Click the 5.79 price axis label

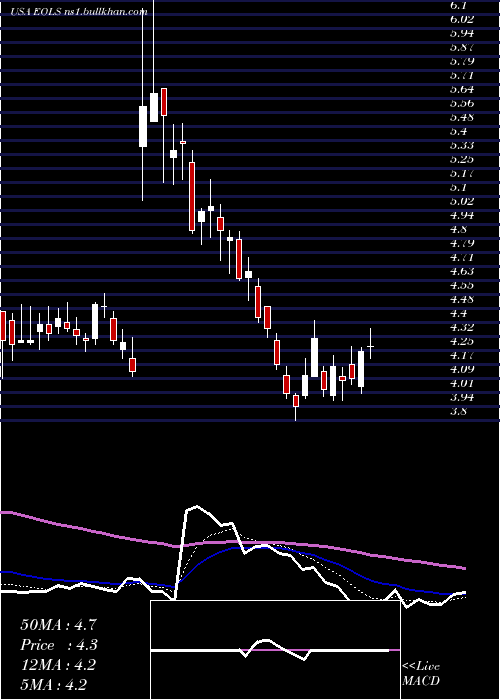click(462, 61)
